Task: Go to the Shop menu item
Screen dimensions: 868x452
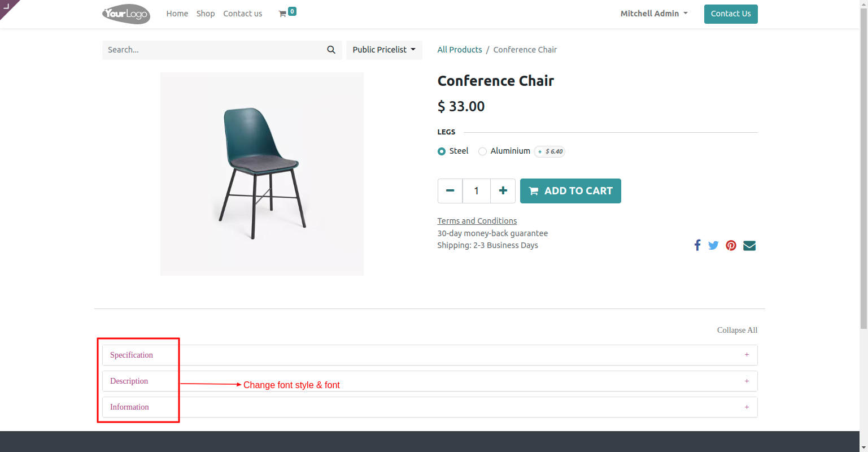Action: pyautogui.click(x=206, y=14)
